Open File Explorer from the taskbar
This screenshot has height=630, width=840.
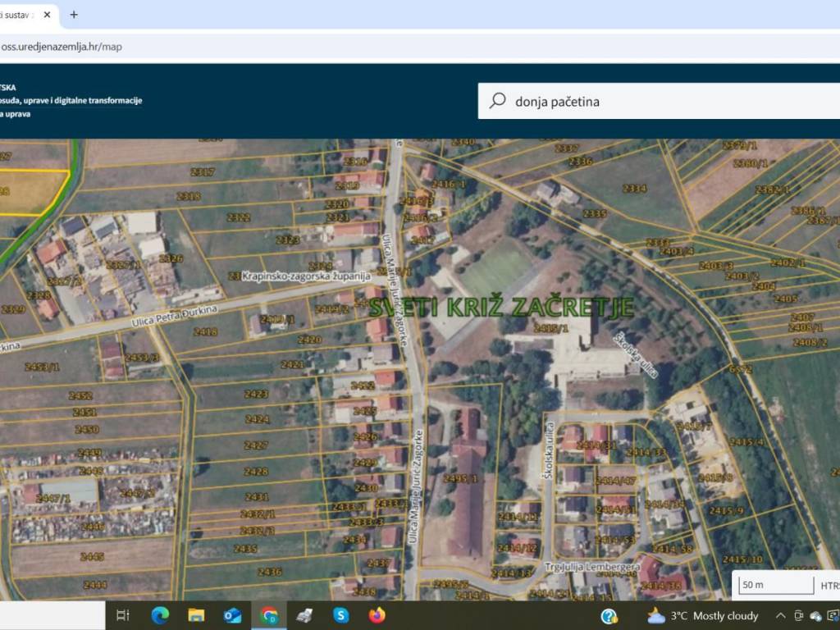click(196, 615)
